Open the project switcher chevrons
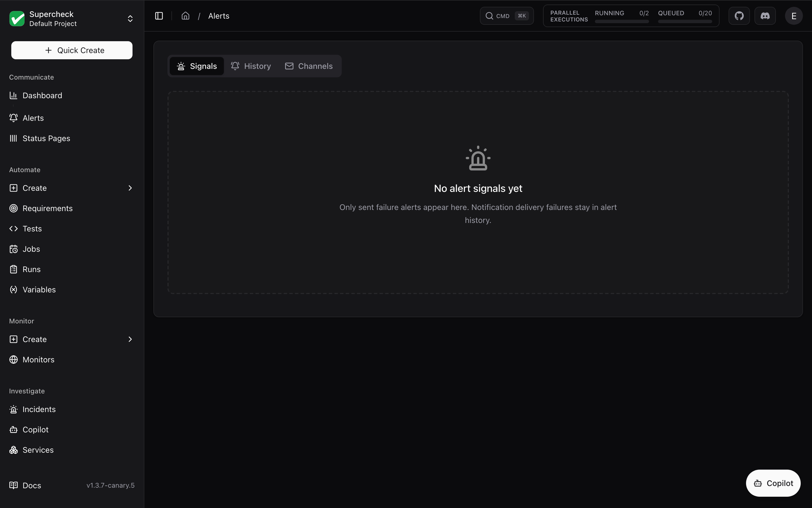This screenshot has width=812, height=508. pyautogui.click(x=130, y=18)
